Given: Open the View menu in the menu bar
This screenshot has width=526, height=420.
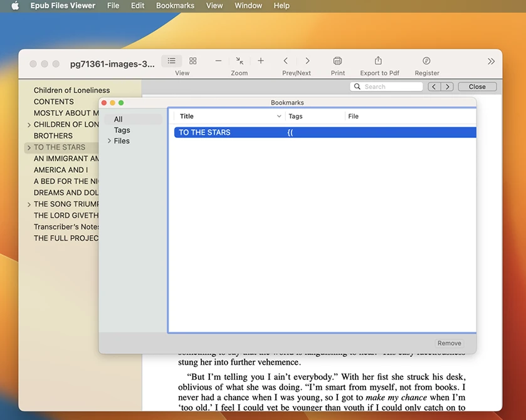Looking at the screenshot, I should (214, 6).
